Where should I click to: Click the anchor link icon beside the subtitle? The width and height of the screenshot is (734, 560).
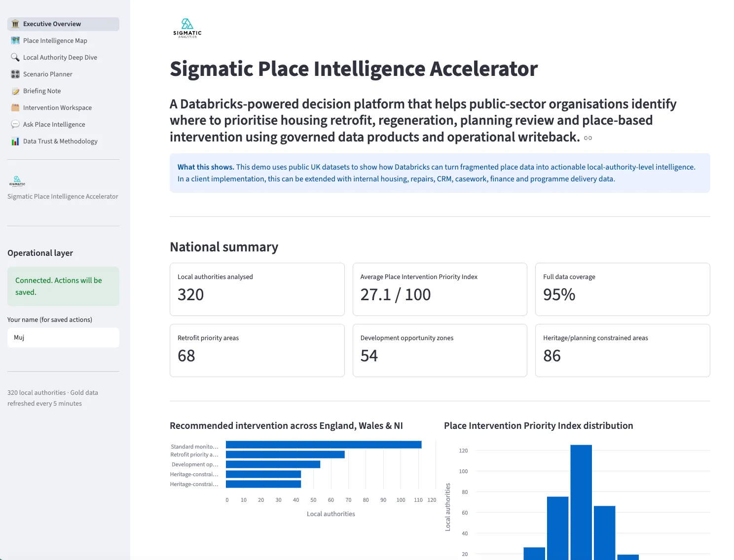588,138
